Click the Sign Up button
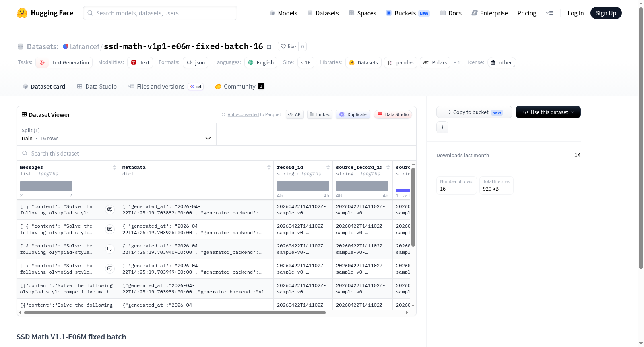Image resolution: width=644 pixels, height=347 pixels. 606,13
